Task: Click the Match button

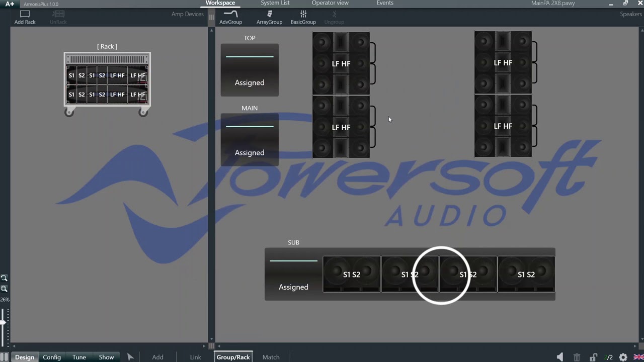Action: tap(271, 357)
